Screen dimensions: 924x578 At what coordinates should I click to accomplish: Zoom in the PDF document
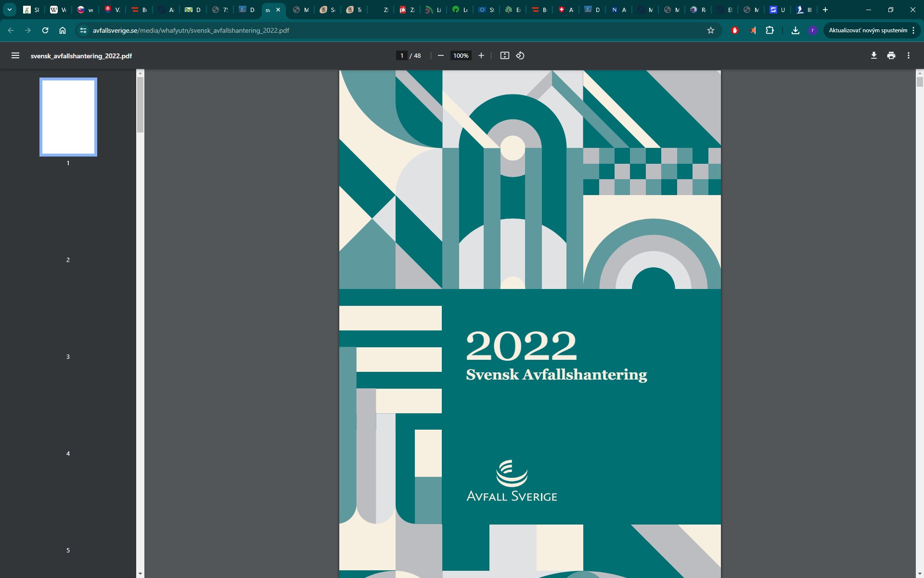(481, 56)
